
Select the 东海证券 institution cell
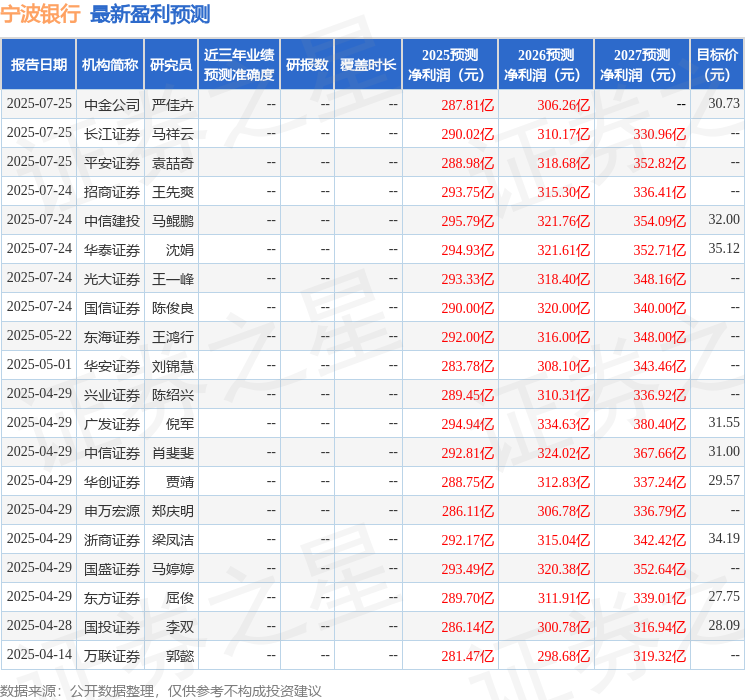[x=112, y=337]
